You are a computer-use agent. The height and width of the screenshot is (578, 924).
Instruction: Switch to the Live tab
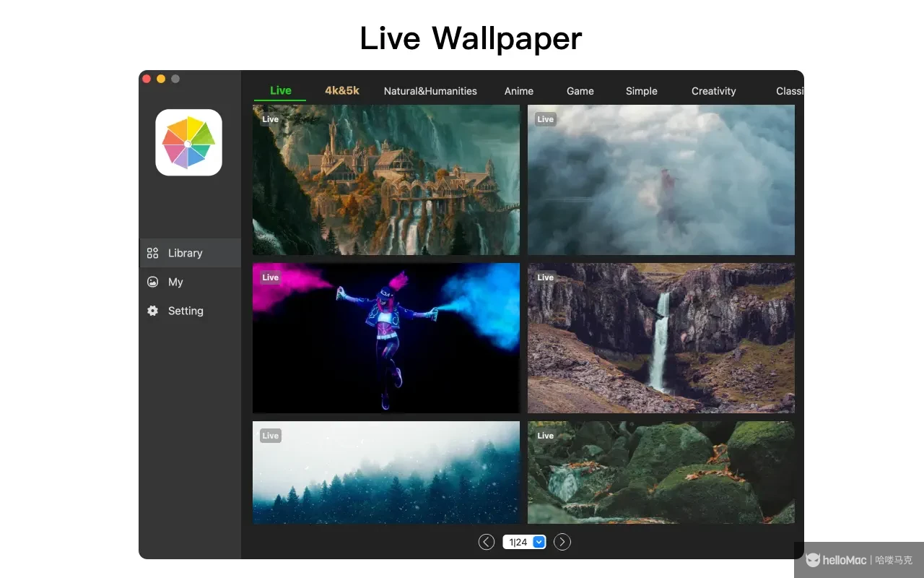click(281, 90)
